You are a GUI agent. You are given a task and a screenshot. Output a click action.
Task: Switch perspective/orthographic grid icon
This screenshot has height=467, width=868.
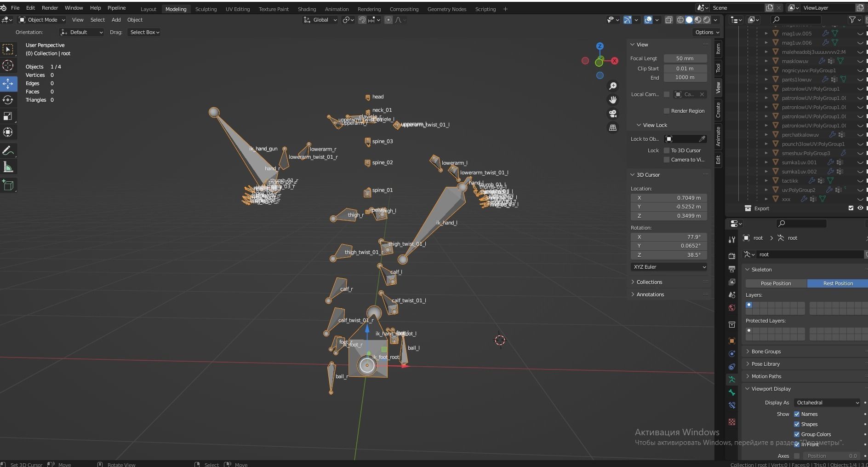pyautogui.click(x=613, y=127)
